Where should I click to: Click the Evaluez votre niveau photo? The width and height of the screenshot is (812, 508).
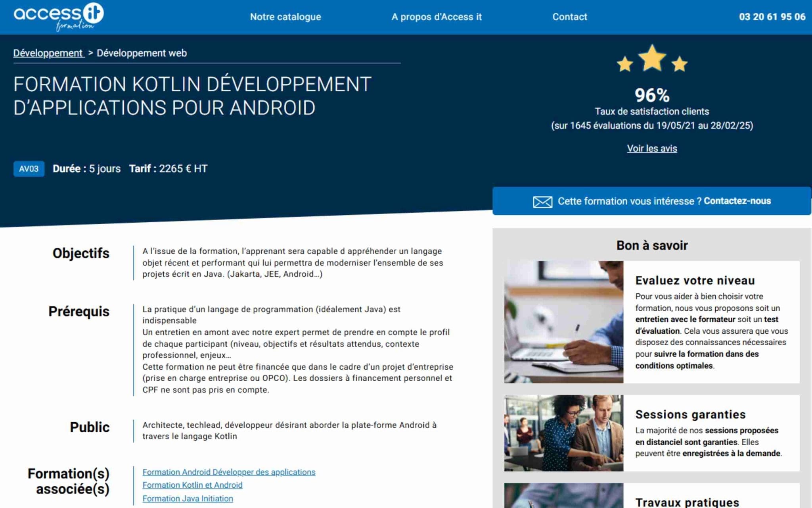coord(563,322)
